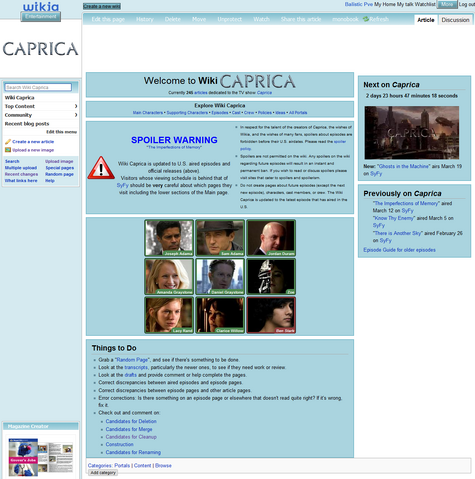Click the Create a new wiki button

tap(102, 6)
